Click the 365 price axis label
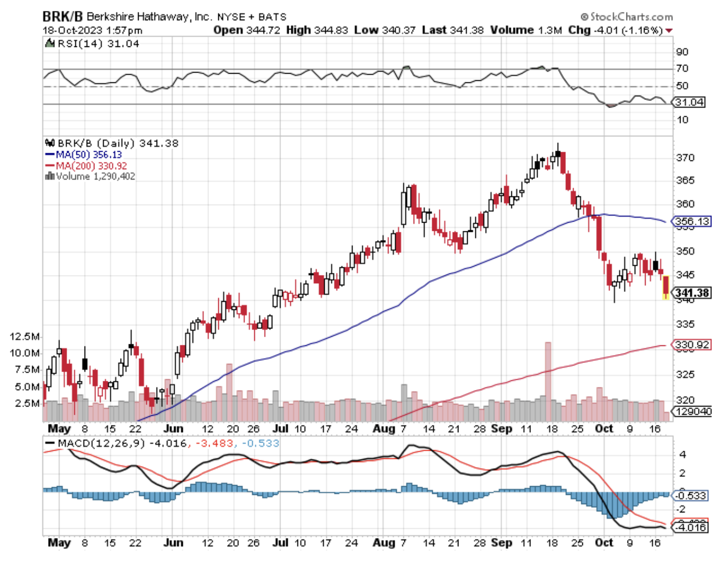Viewport: 728px width, 562px height. tap(685, 181)
